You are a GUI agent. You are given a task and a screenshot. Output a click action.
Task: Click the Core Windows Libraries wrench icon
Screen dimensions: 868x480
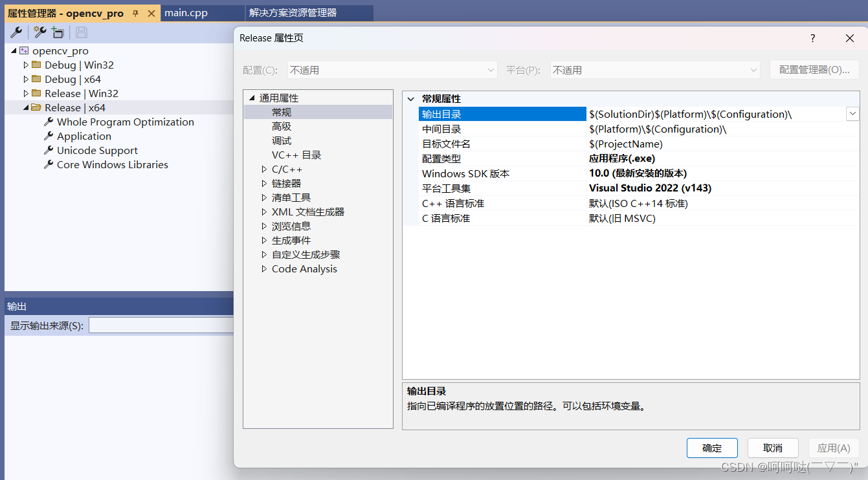point(47,164)
